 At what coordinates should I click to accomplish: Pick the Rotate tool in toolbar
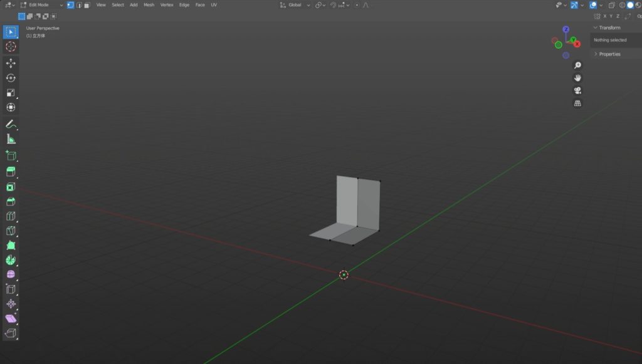(11, 78)
